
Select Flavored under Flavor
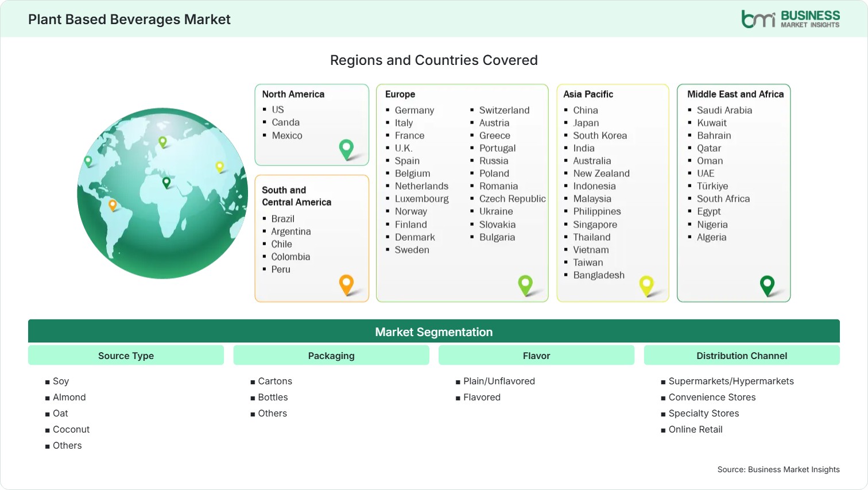click(482, 398)
